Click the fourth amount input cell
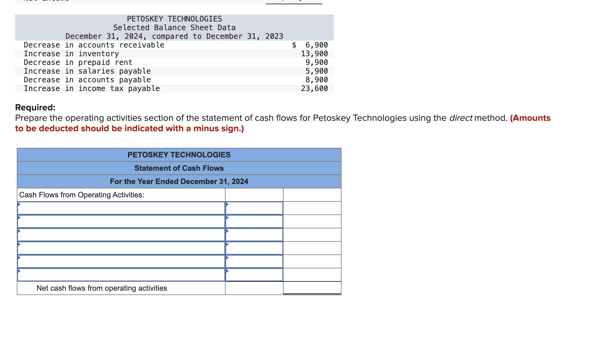This screenshot has height=364, width=592. [x=254, y=248]
